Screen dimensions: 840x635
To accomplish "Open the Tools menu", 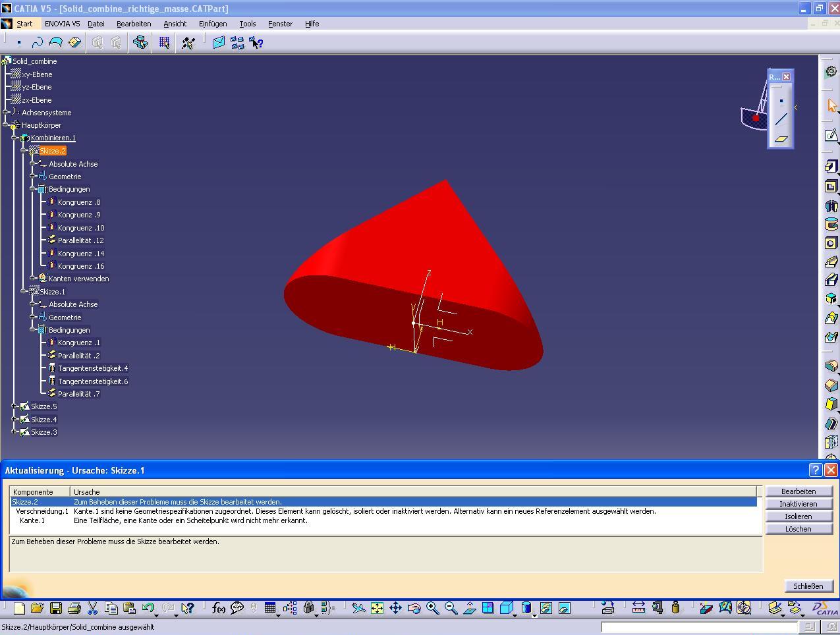I will pos(248,24).
